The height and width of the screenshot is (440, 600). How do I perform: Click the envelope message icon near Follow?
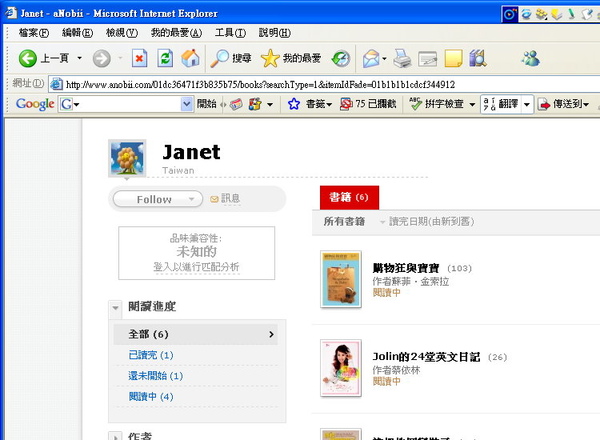point(214,199)
